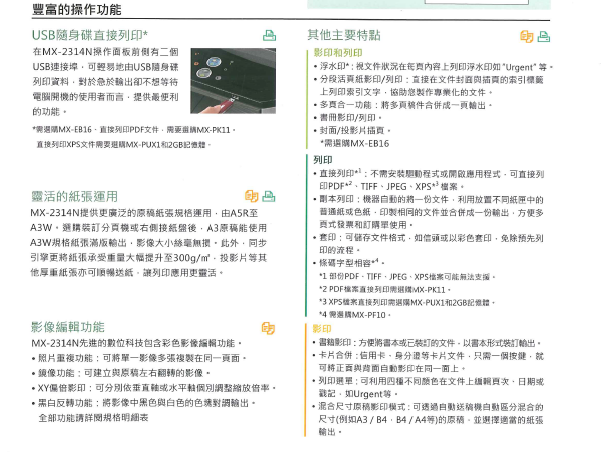Click the 封面/投影片插頁 bullet
601x452 pixels.
tap(352, 130)
